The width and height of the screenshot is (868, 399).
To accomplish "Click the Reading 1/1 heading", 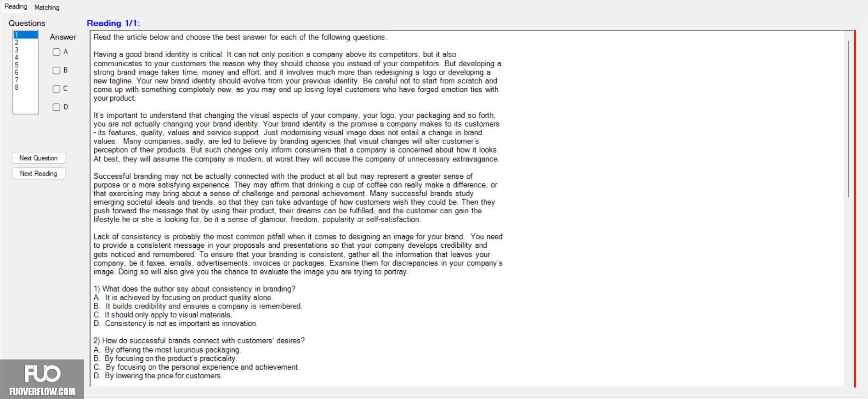I will 113,23.
